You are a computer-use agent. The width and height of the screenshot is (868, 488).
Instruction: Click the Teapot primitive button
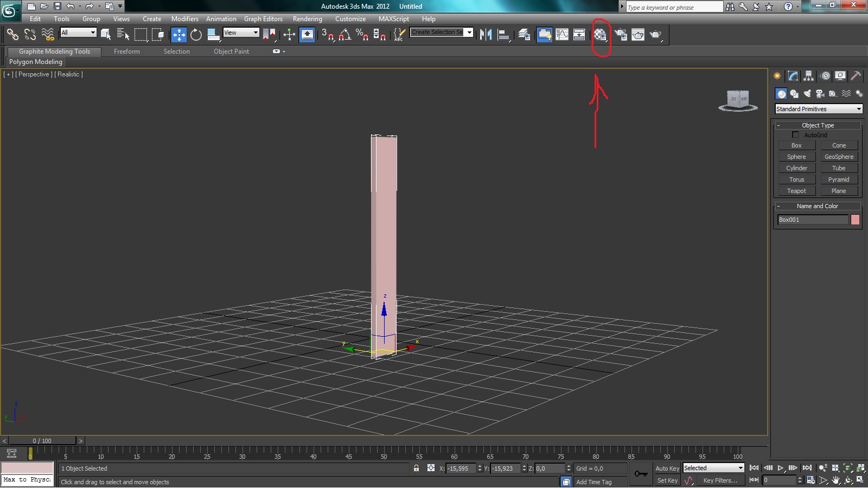coord(796,191)
